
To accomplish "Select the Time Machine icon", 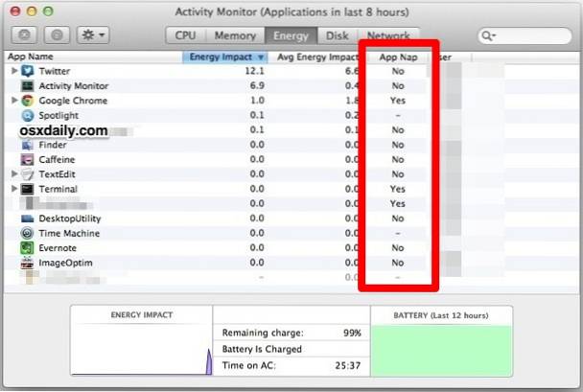I will [x=28, y=233].
